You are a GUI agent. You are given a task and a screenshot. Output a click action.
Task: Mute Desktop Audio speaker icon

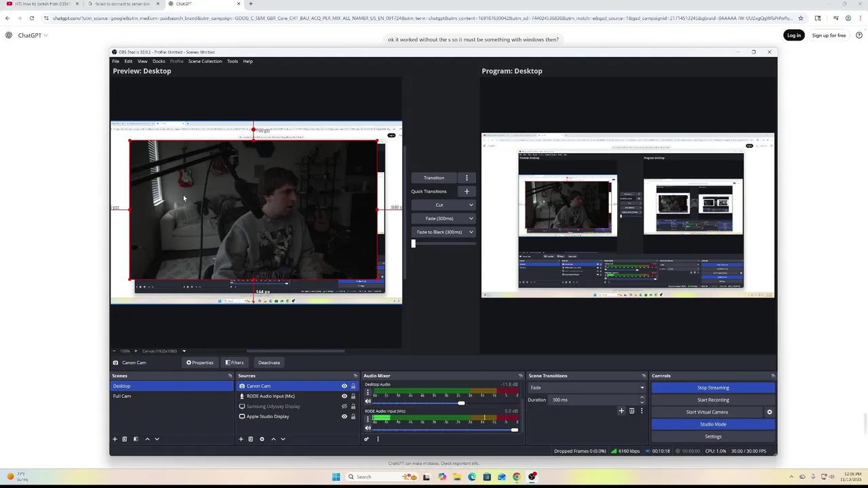pyautogui.click(x=368, y=401)
